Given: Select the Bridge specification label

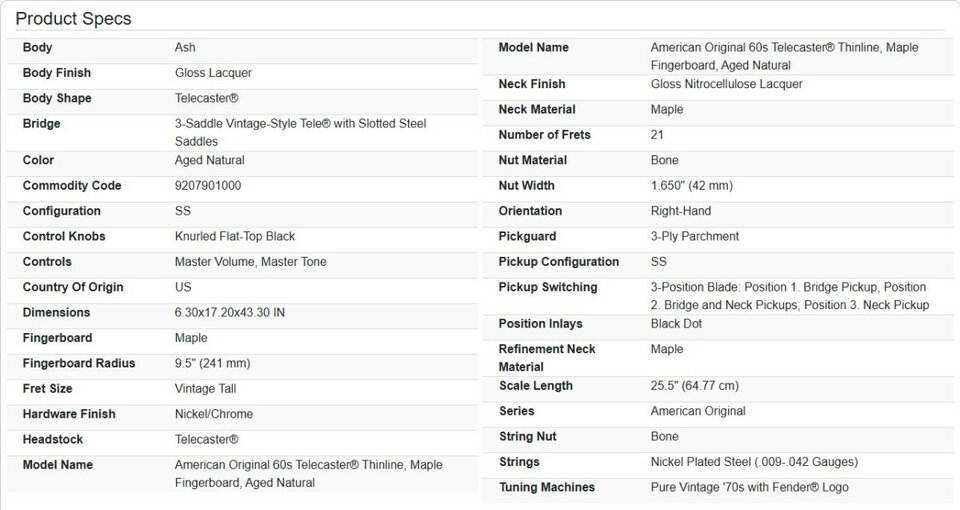Looking at the screenshot, I should 42,124.
